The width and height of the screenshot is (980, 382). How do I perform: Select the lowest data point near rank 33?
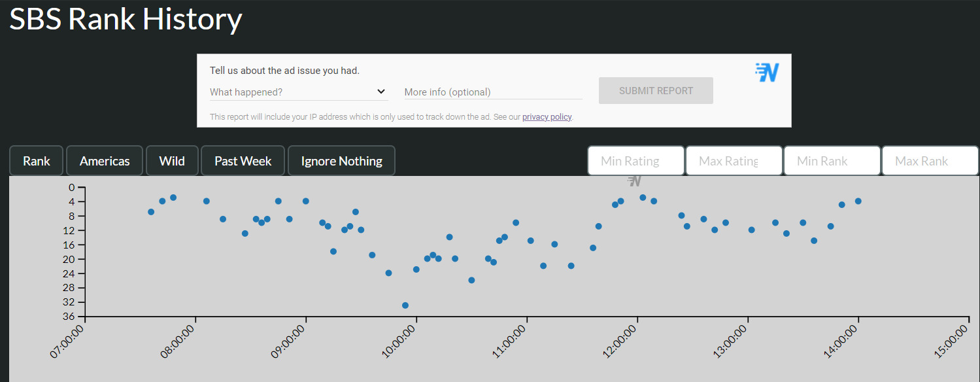[x=405, y=305]
